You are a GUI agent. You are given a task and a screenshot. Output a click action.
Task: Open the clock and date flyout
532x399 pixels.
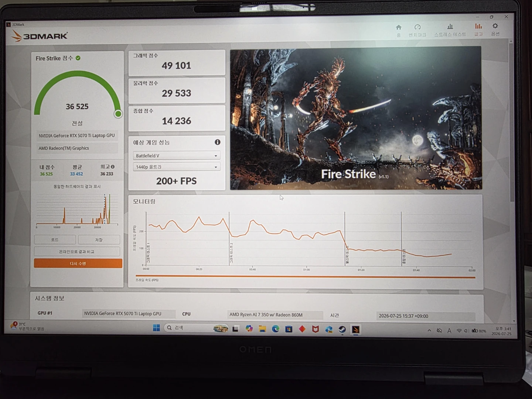pos(502,331)
